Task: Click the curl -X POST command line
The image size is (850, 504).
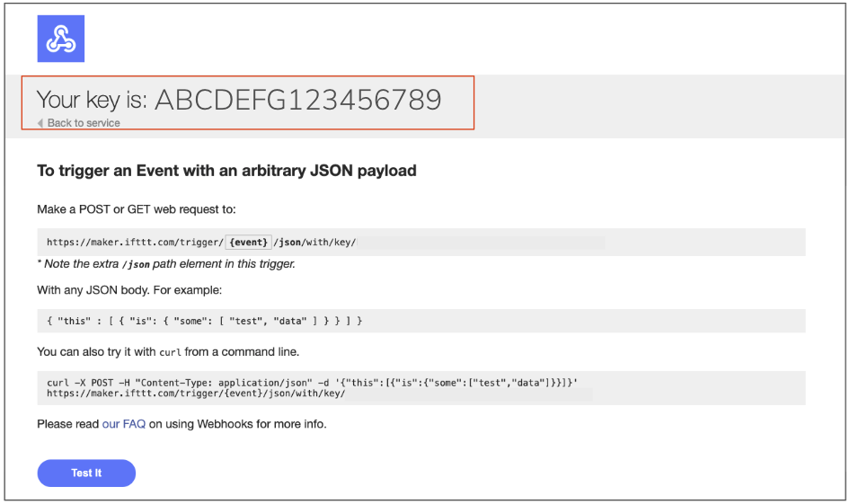Action: tap(312, 383)
